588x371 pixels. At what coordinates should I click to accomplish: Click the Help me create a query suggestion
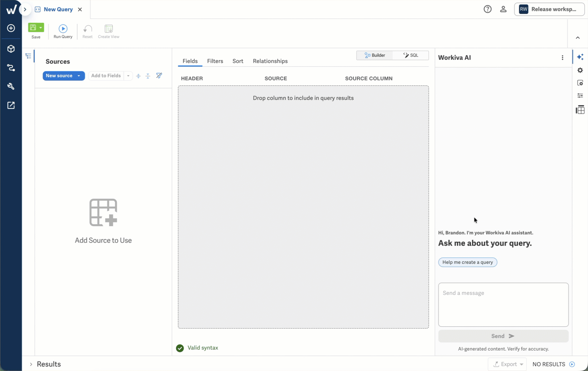pyautogui.click(x=468, y=262)
